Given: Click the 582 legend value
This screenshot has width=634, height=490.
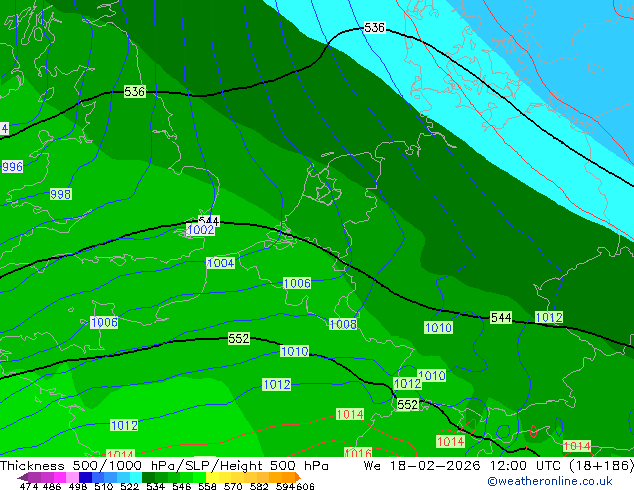Looking at the screenshot, I should (259, 486).
